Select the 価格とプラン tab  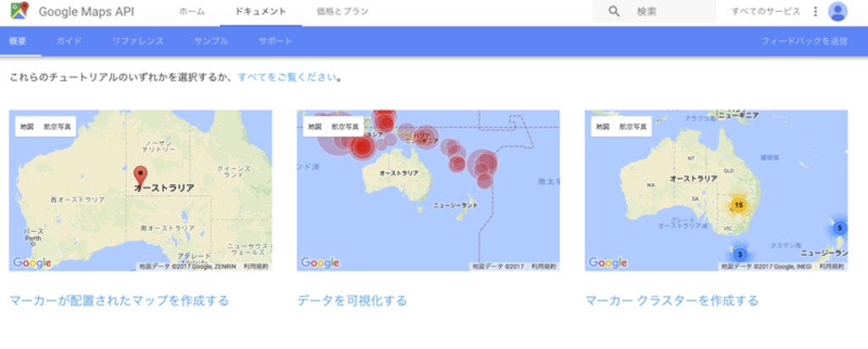click(342, 12)
